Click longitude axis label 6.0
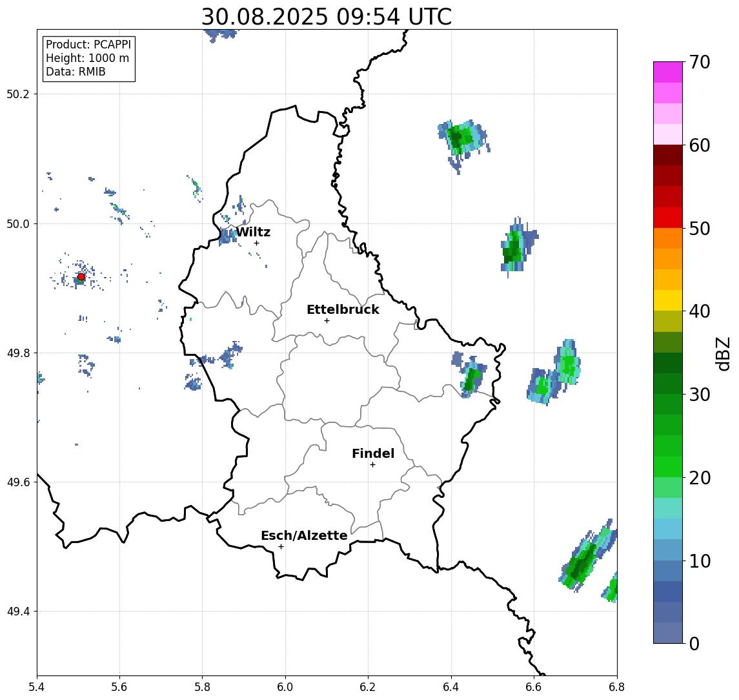Screen dimensions: 739x700 (286, 687)
